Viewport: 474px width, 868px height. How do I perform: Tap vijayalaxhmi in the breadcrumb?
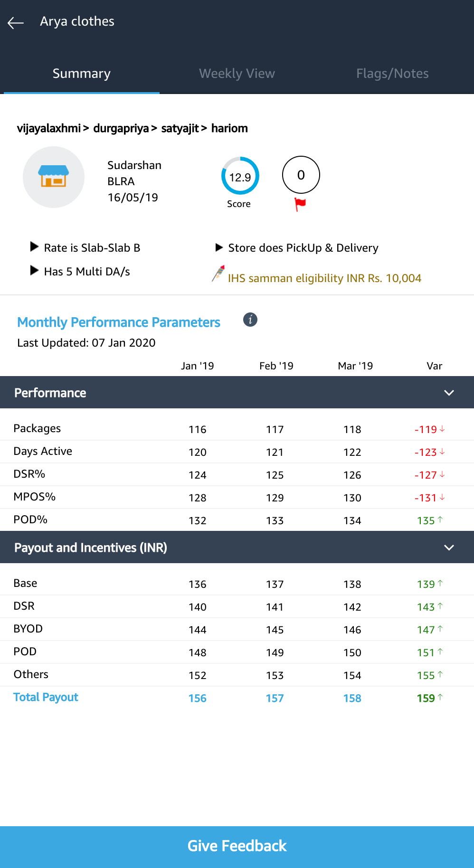[48, 128]
